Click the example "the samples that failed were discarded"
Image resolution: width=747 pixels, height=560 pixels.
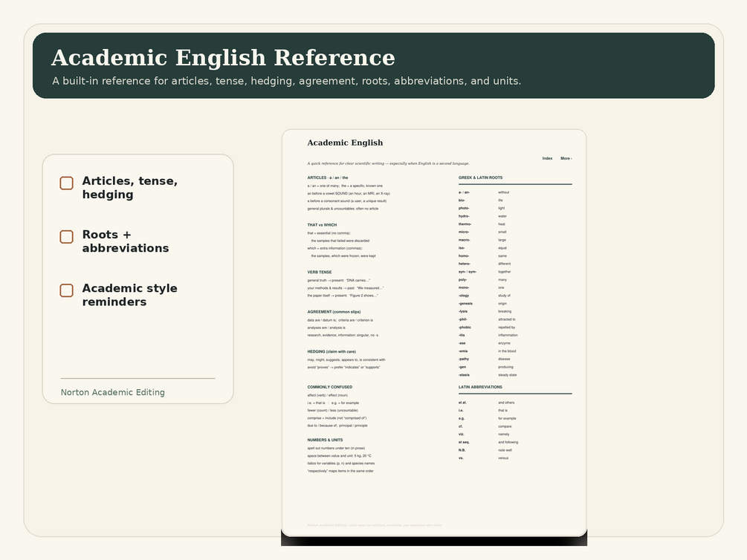coord(340,241)
